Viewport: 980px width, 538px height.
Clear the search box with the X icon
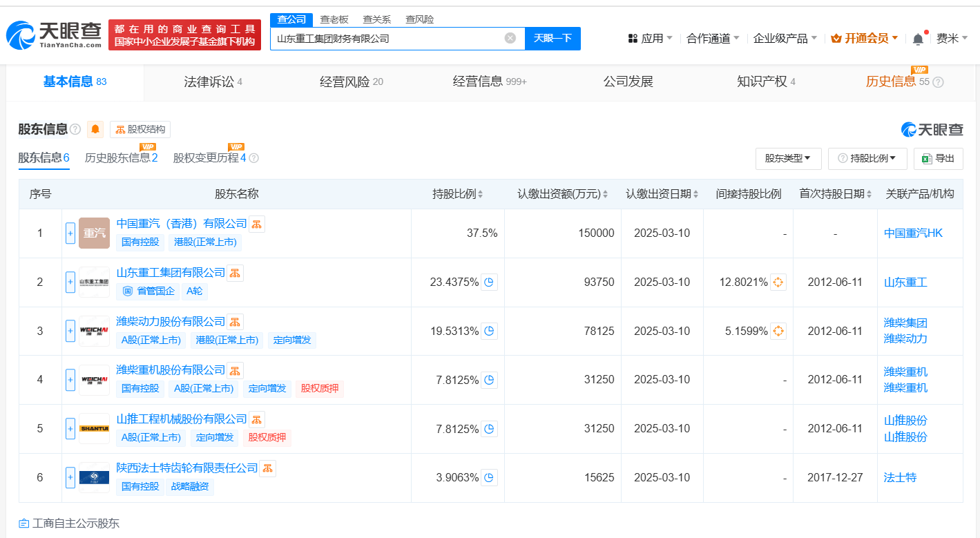510,38
